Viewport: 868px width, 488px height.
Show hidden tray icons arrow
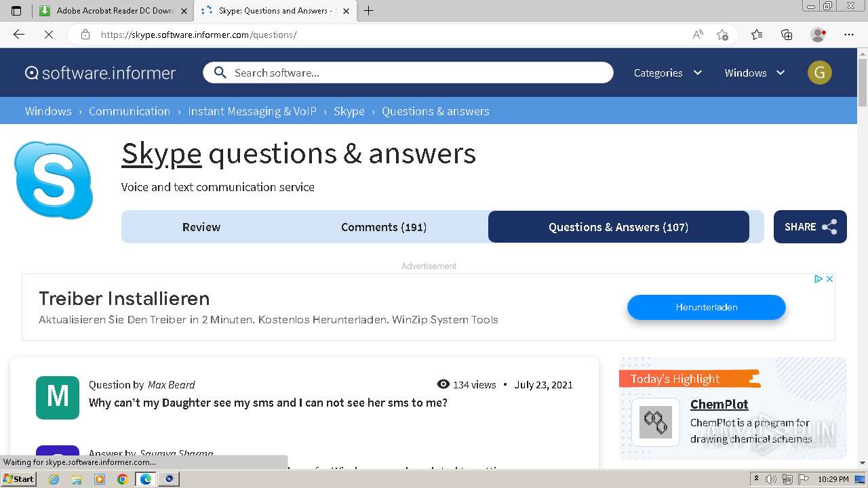point(756,479)
